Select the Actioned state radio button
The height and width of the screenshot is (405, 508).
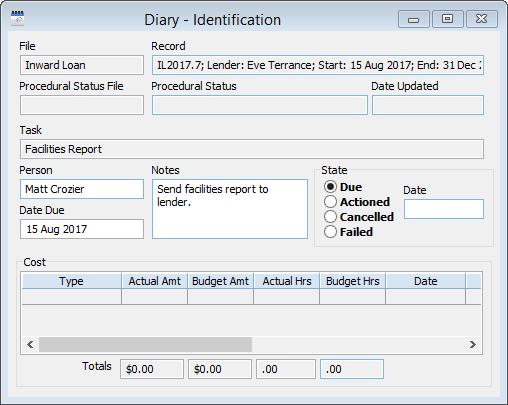coord(330,202)
